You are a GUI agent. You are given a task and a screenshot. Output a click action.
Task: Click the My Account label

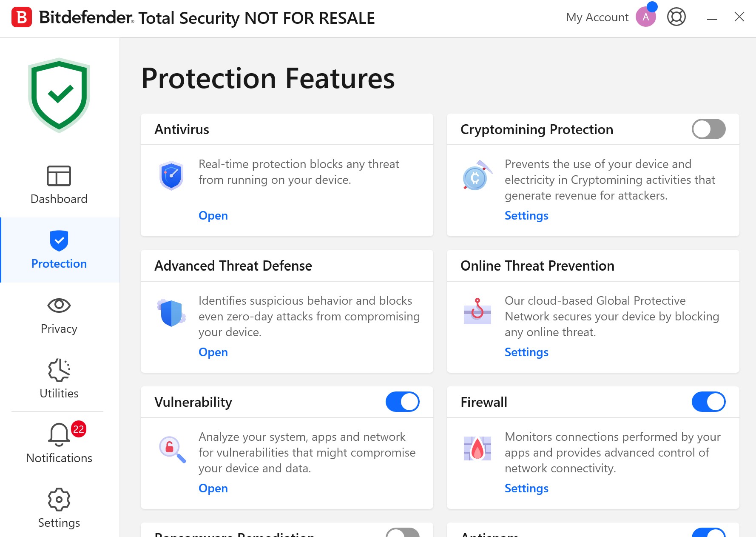[x=597, y=17]
